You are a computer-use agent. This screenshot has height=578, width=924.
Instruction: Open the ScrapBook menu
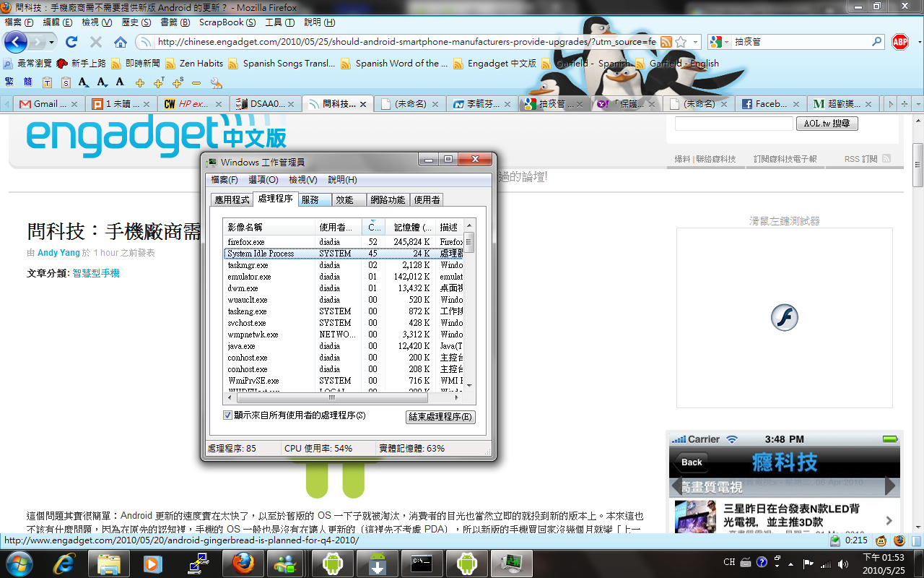pyautogui.click(x=227, y=22)
